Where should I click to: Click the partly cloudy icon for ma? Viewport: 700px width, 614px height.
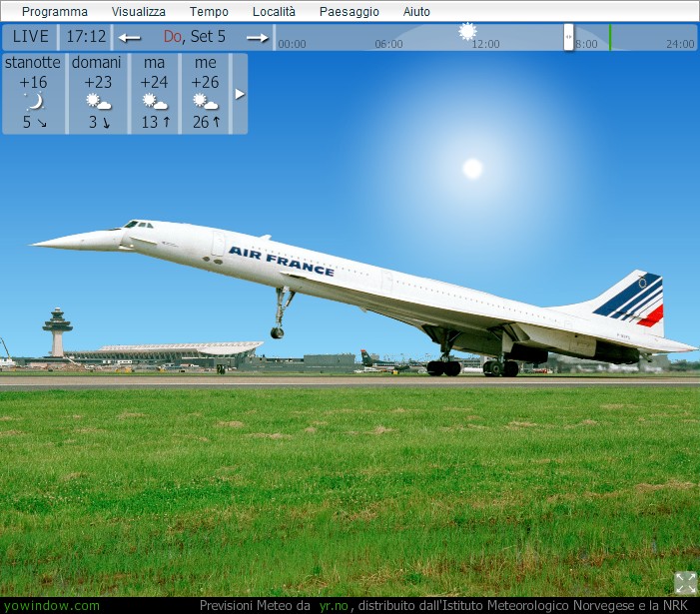tap(155, 102)
